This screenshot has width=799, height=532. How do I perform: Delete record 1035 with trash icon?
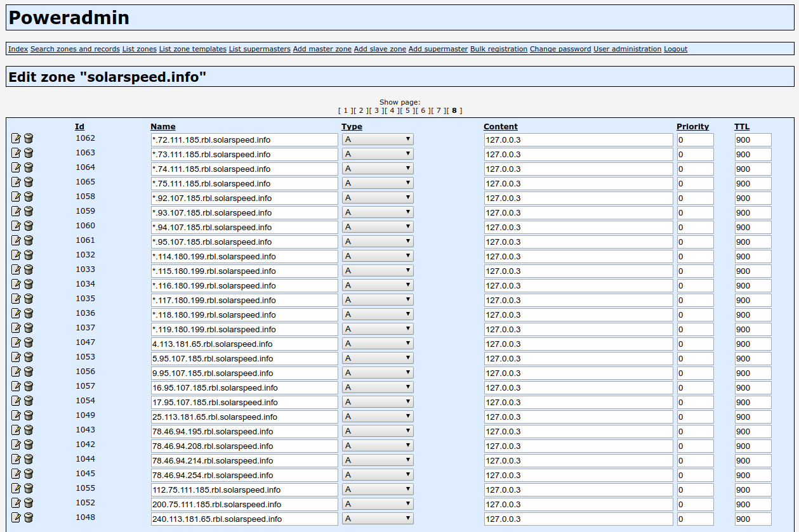29,299
